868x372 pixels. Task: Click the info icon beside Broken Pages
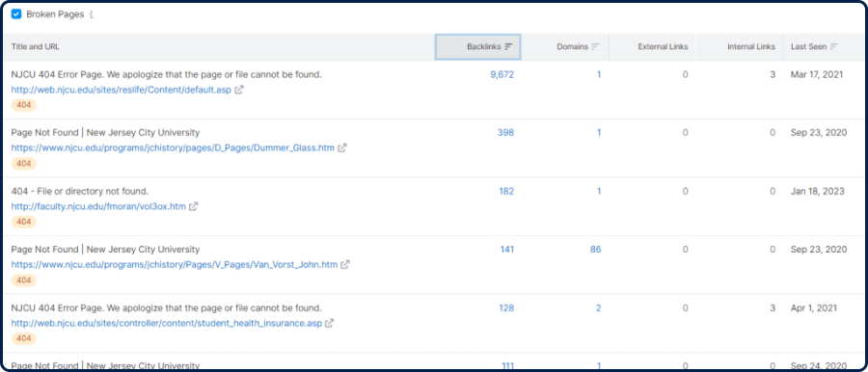click(92, 15)
